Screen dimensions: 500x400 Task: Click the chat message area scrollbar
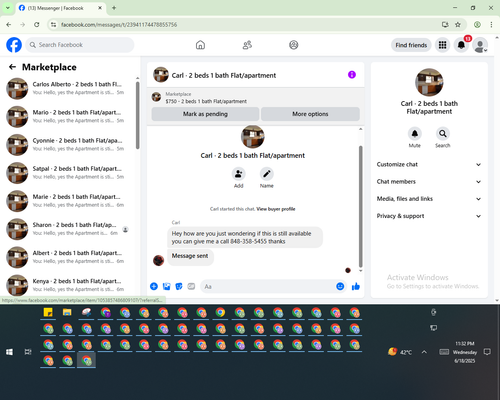point(360,207)
